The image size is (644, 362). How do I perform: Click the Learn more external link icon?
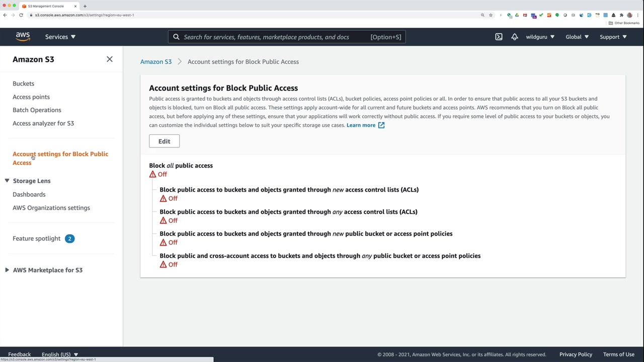tap(381, 125)
